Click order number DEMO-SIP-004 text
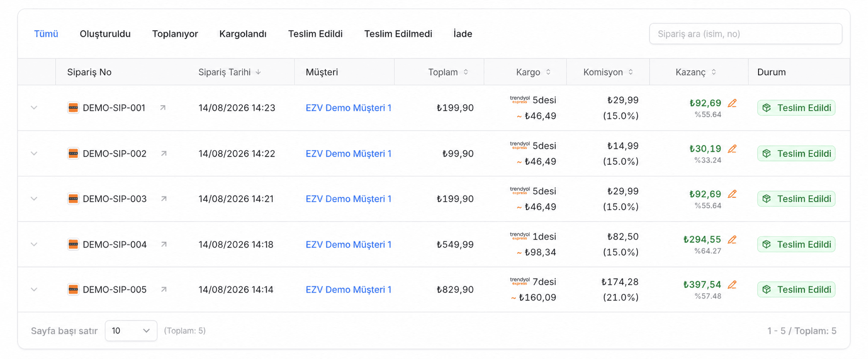Screen dimensions: 868x359 click(x=114, y=245)
